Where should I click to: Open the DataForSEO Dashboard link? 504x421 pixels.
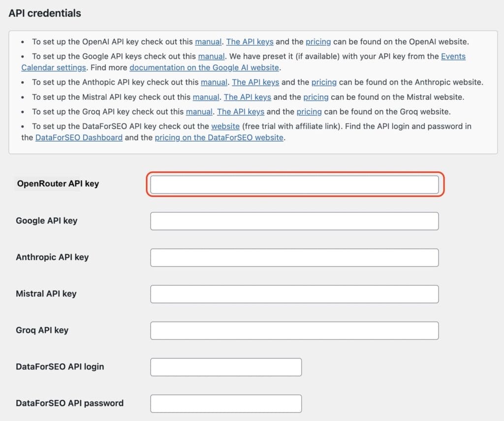click(x=78, y=137)
